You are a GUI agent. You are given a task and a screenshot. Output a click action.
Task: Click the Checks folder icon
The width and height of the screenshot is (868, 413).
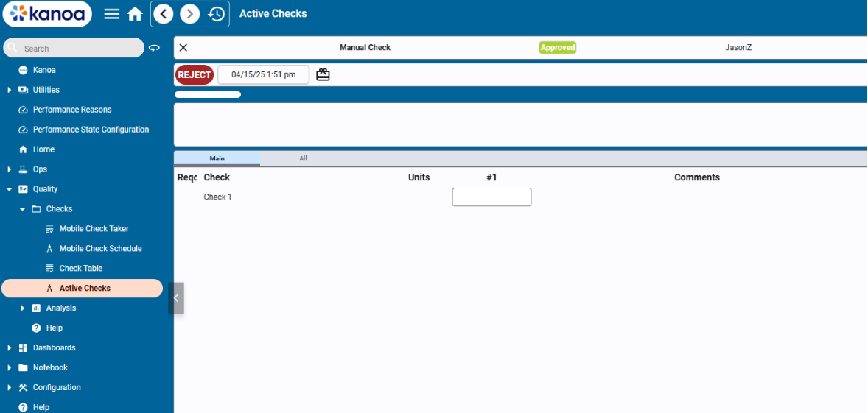coord(37,209)
